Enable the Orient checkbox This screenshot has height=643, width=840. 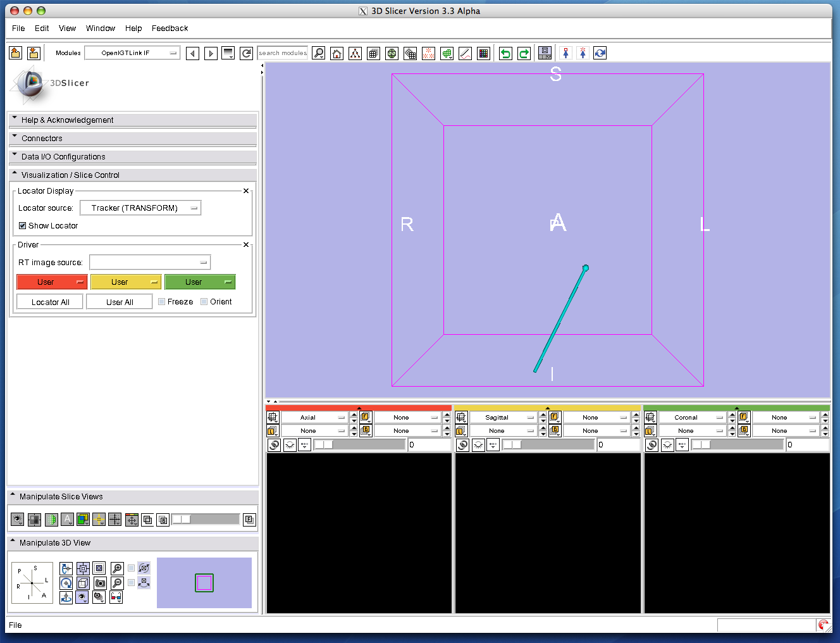204,302
